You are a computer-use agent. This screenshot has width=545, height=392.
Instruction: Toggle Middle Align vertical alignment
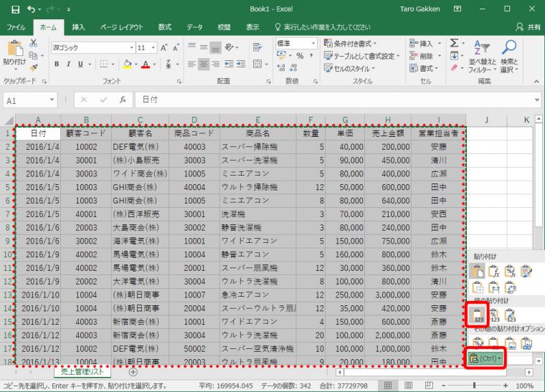click(x=204, y=47)
